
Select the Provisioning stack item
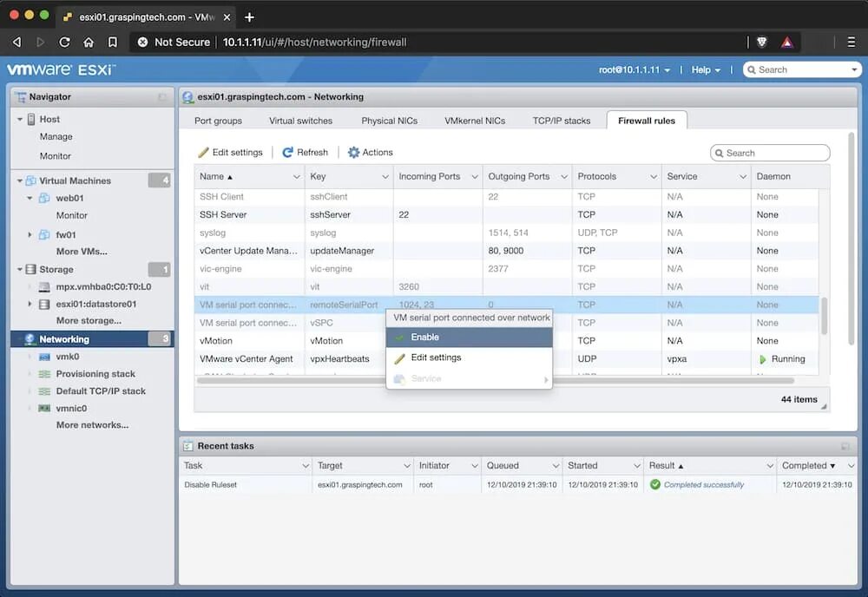pos(95,374)
